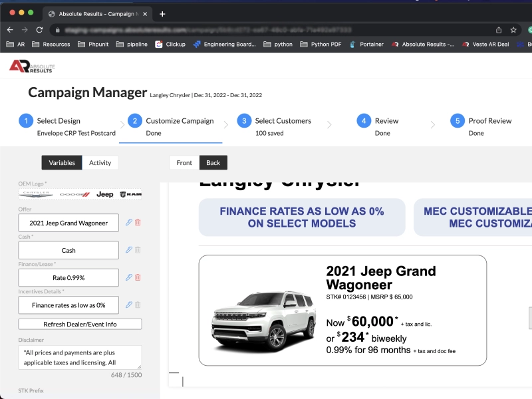Open the pipeline bookmark folder

click(x=132, y=44)
